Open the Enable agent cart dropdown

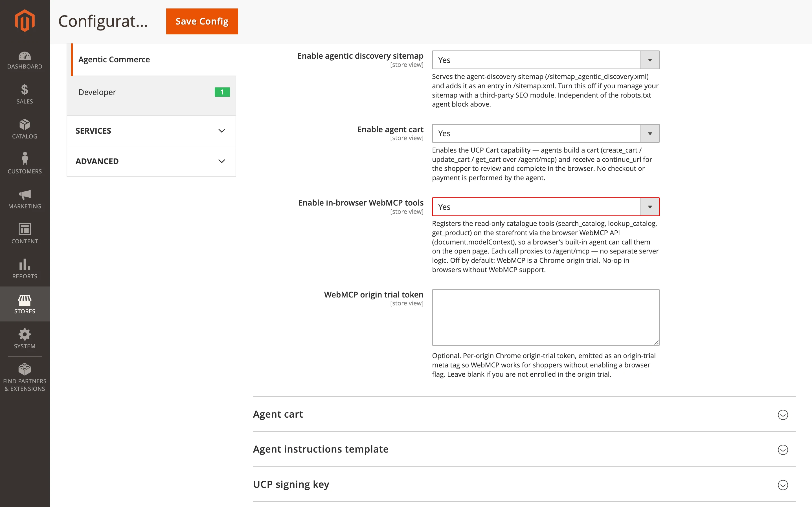coord(546,133)
